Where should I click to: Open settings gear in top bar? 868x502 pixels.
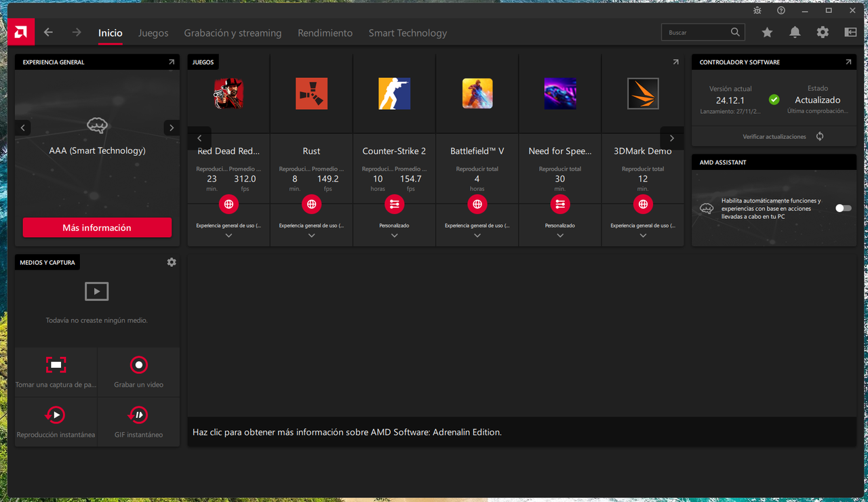tap(823, 33)
